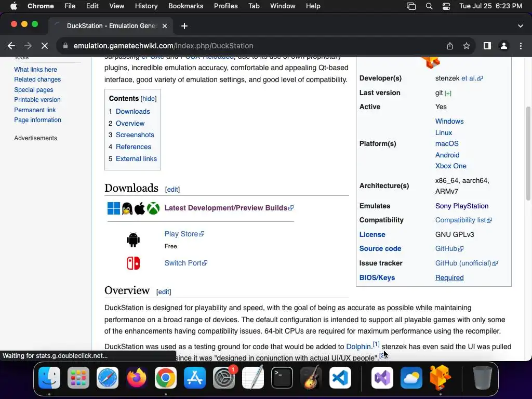Image resolution: width=532 pixels, height=399 pixels.
Task: Open the Play Store link
Action: [184, 234]
